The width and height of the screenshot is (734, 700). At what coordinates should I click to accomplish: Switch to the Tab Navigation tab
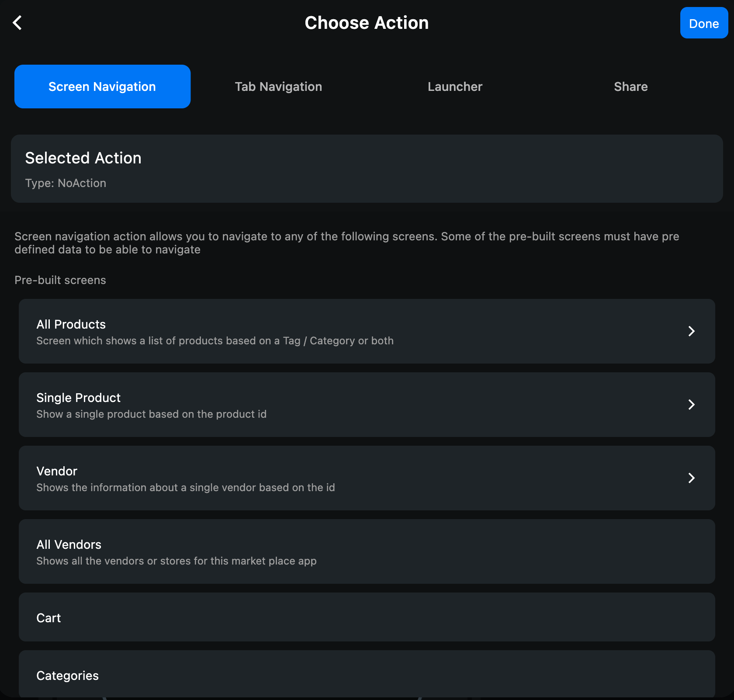coord(278,87)
